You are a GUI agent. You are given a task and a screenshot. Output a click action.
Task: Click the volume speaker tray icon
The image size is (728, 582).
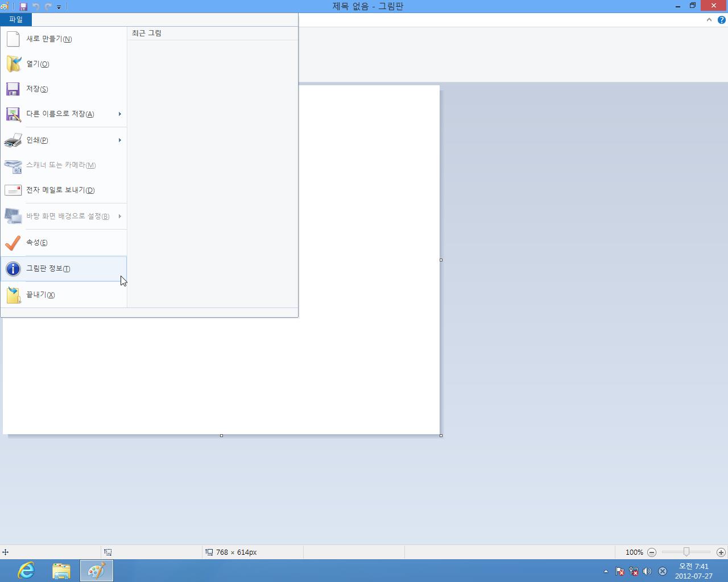pos(647,571)
